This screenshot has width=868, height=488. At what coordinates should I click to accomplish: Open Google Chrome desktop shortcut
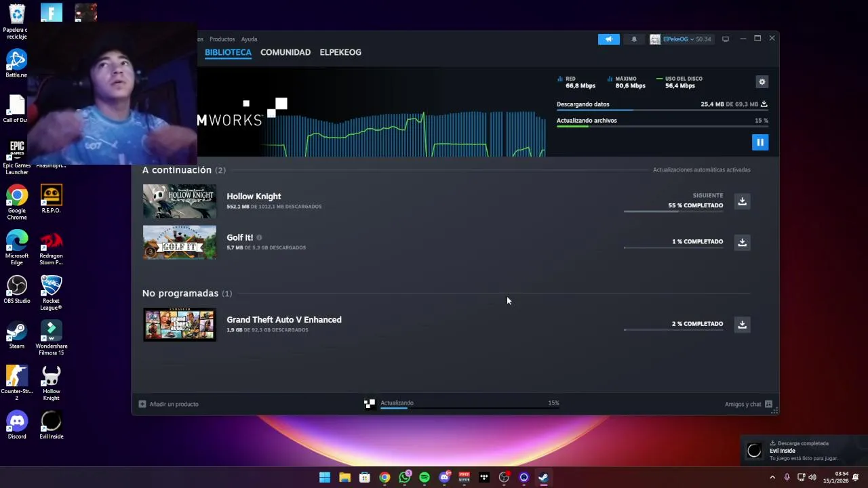[17, 203]
